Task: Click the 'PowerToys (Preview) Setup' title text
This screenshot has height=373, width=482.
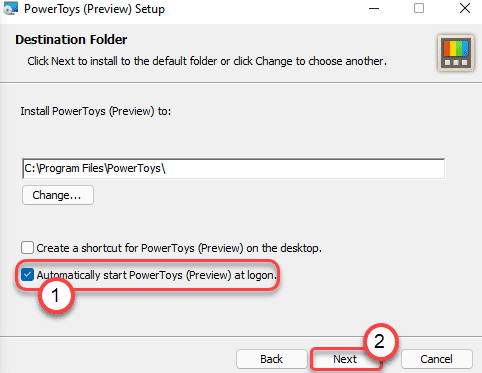Action: coord(94,9)
